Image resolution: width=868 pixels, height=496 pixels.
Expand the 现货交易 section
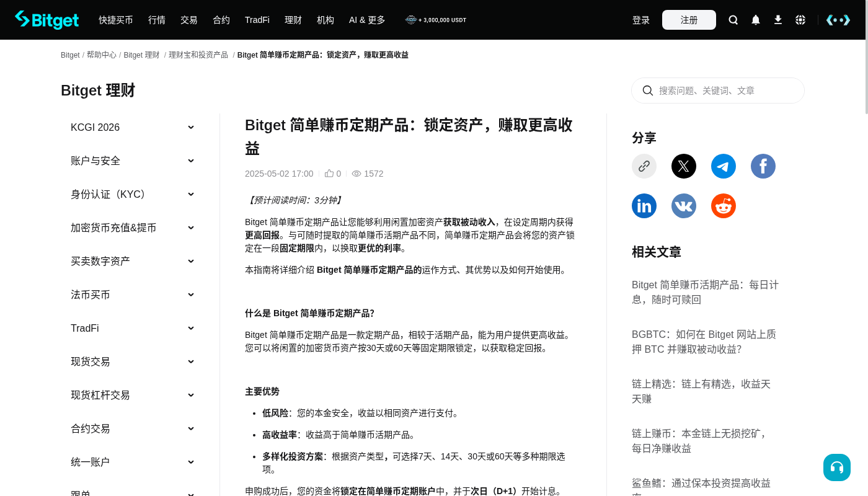(x=133, y=361)
